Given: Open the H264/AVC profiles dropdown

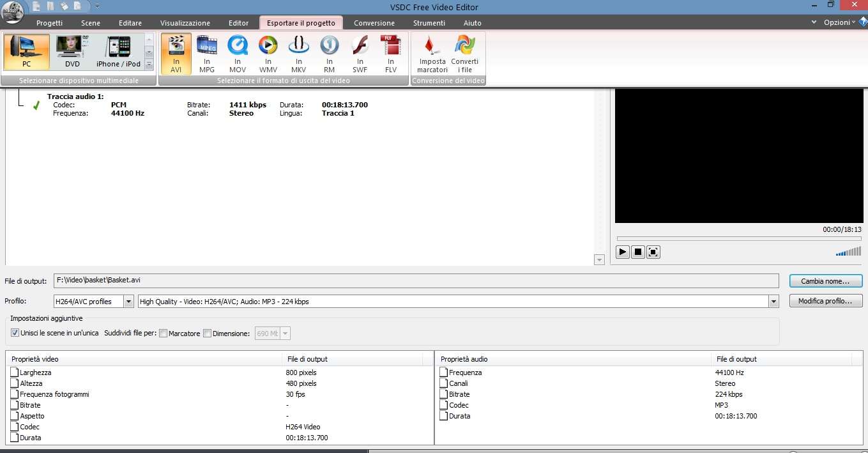Looking at the screenshot, I should (128, 302).
